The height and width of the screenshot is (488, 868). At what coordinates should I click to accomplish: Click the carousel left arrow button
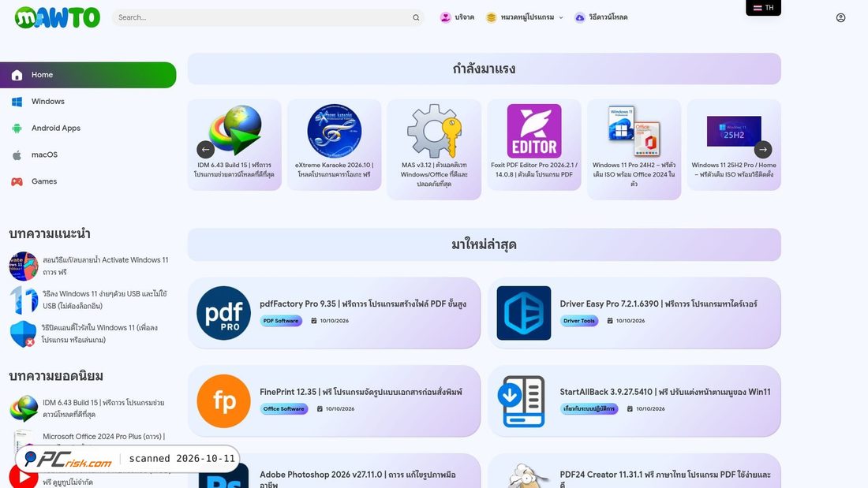(205, 149)
